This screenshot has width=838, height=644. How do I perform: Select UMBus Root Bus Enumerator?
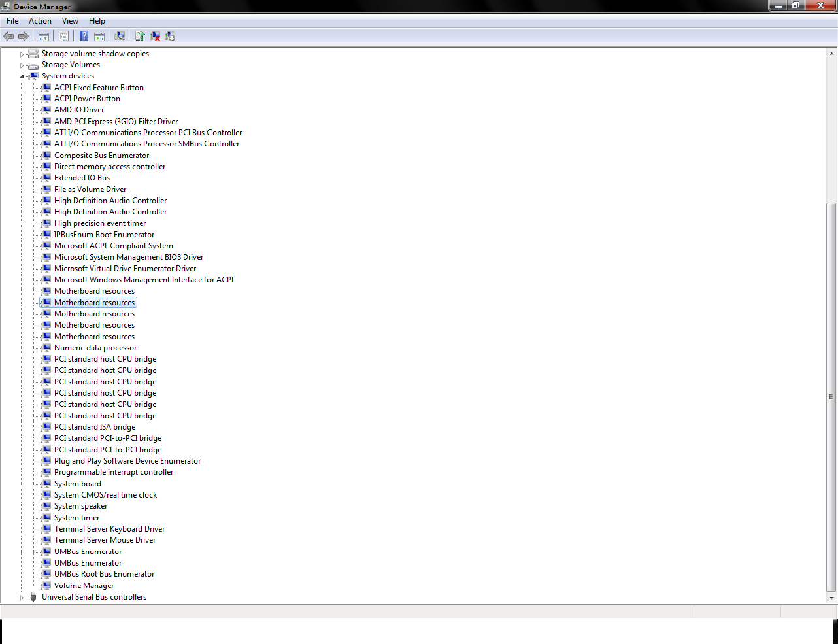tap(104, 574)
